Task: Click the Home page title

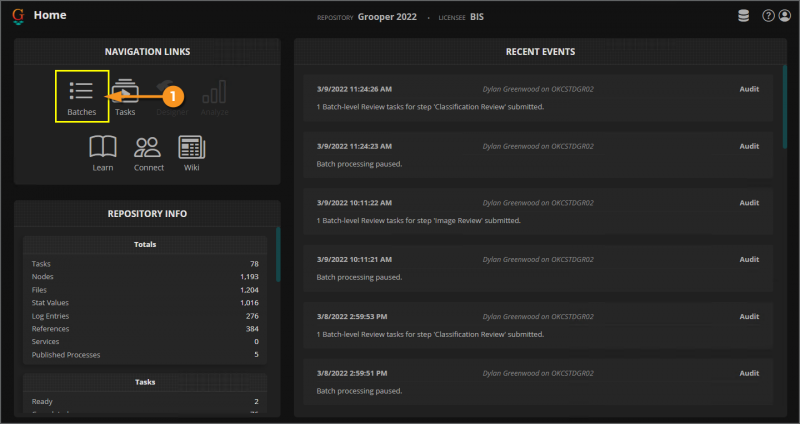Action: click(49, 15)
